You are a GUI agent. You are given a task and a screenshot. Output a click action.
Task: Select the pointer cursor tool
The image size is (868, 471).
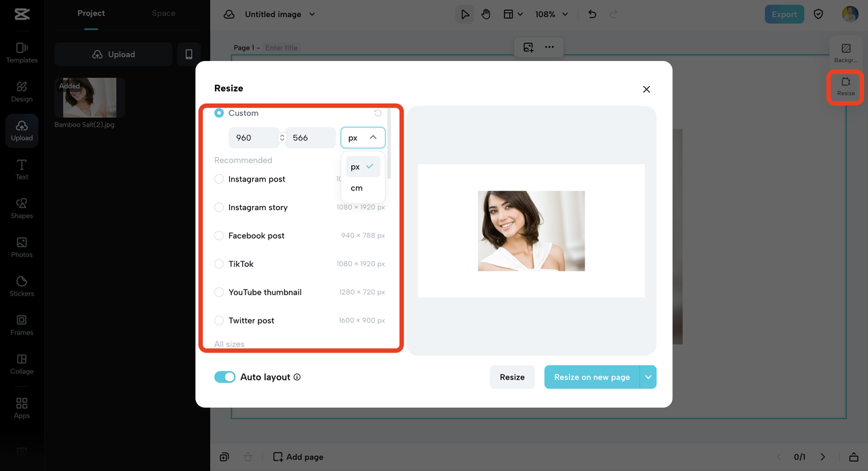[465, 14]
